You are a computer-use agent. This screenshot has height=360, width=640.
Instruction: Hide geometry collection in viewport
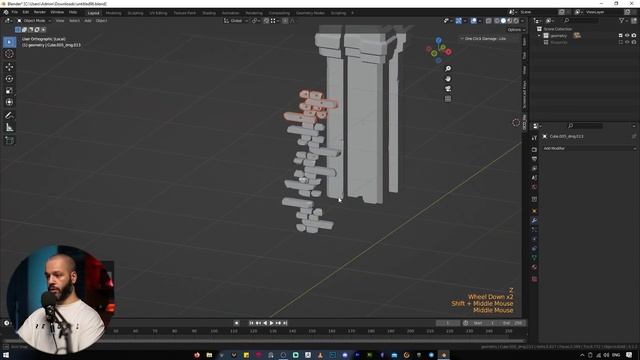[627, 36]
